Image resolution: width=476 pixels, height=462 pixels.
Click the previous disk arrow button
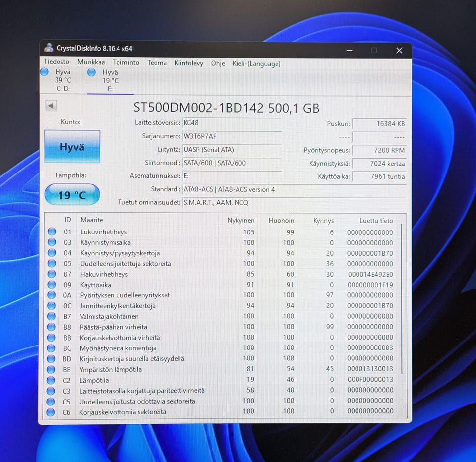point(51,105)
